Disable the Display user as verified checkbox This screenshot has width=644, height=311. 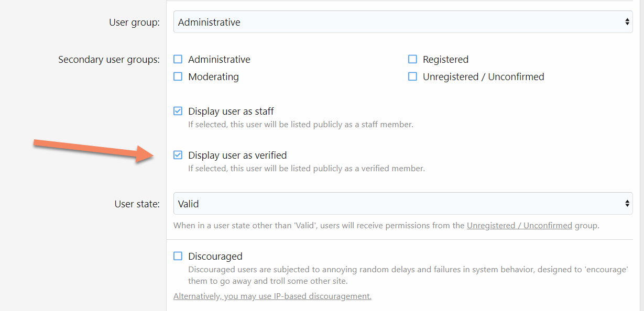click(x=178, y=155)
